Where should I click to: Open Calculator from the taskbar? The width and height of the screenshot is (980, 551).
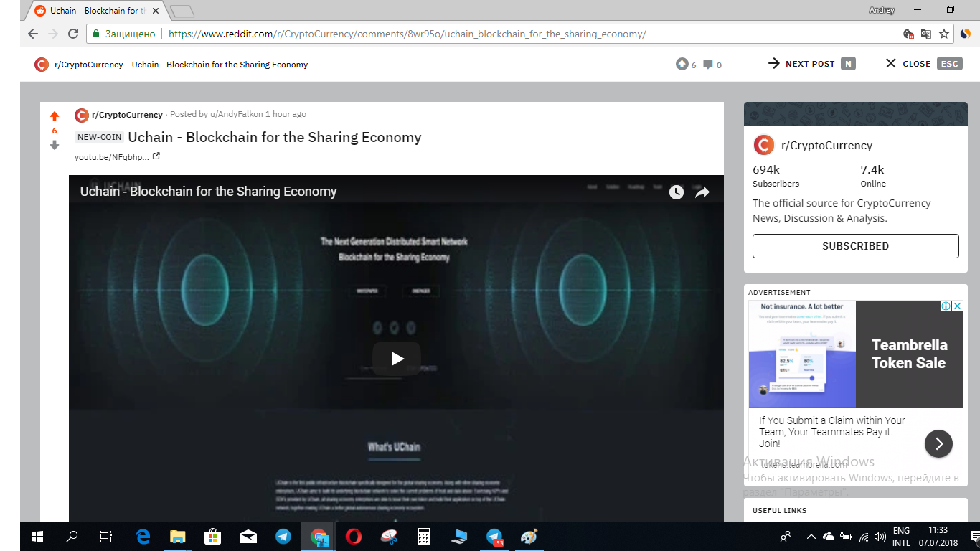pyautogui.click(x=424, y=537)
